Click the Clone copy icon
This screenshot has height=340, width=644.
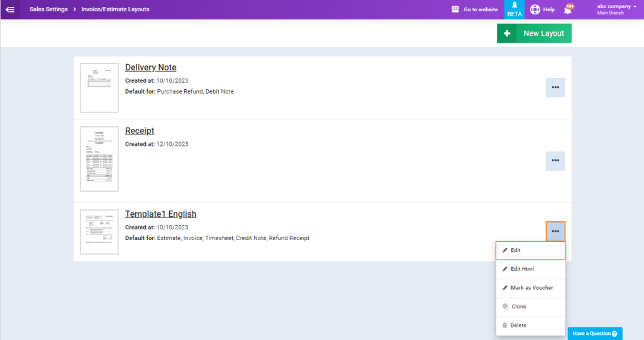pyautogui.click(x=505, y=307)
